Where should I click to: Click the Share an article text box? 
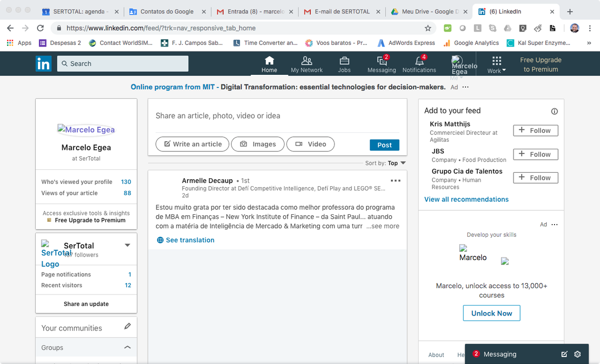tap(277, 116)
